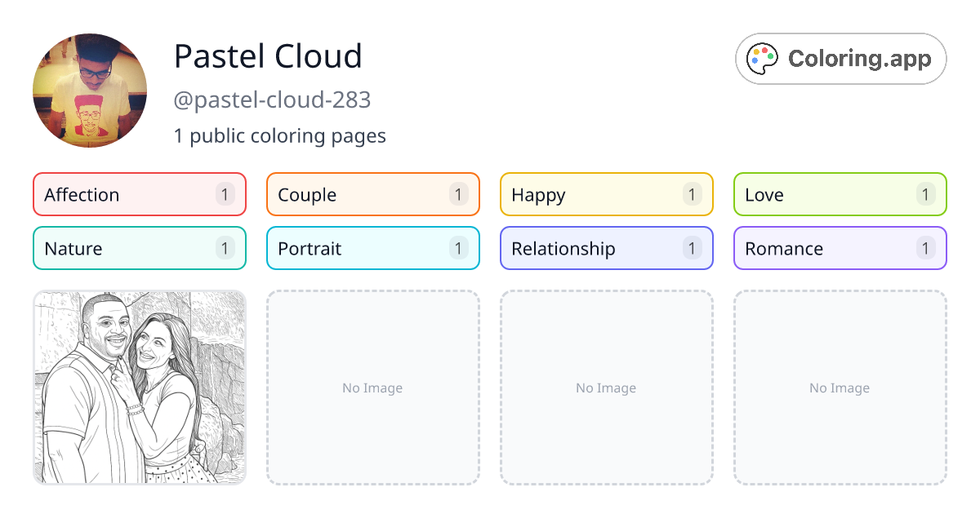The width and height of the screenshot is (980, 514).
Task: Click the Coloring.app badge link
Action: (840, 58)
